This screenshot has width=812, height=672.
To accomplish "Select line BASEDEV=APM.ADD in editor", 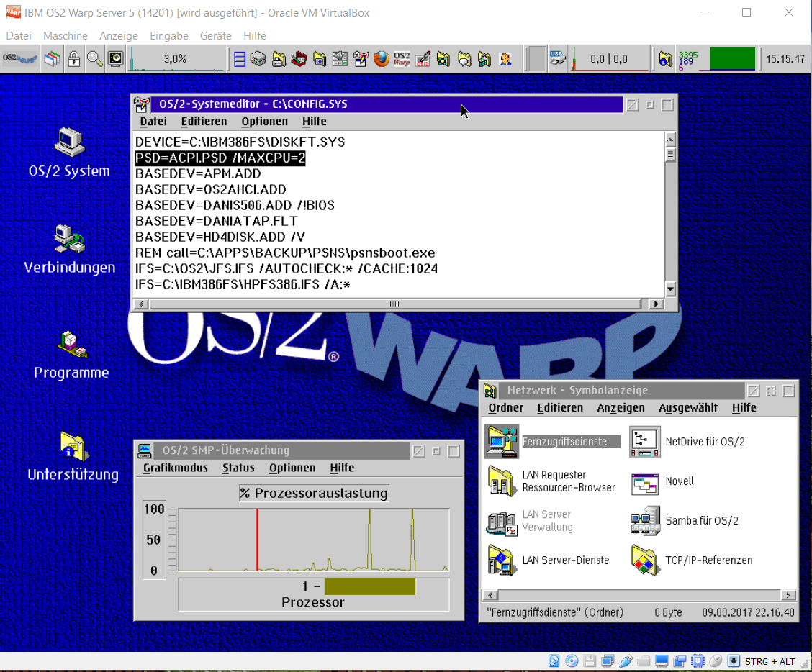I will click(x=198, y=173).
